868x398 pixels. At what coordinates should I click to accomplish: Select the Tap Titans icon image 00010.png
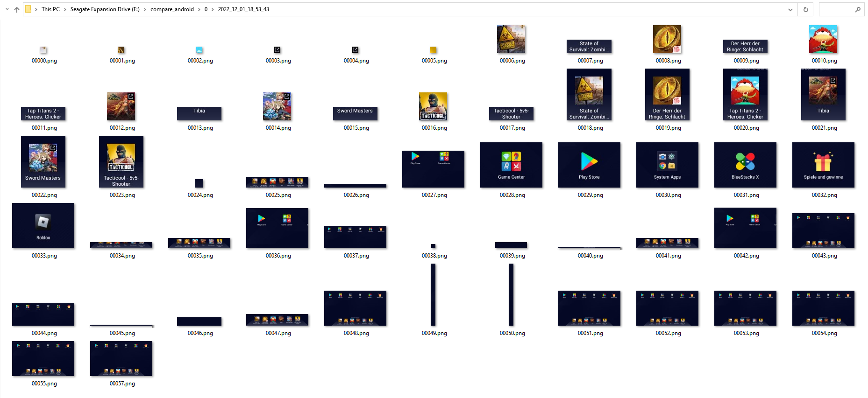click(x=823, y=39)
